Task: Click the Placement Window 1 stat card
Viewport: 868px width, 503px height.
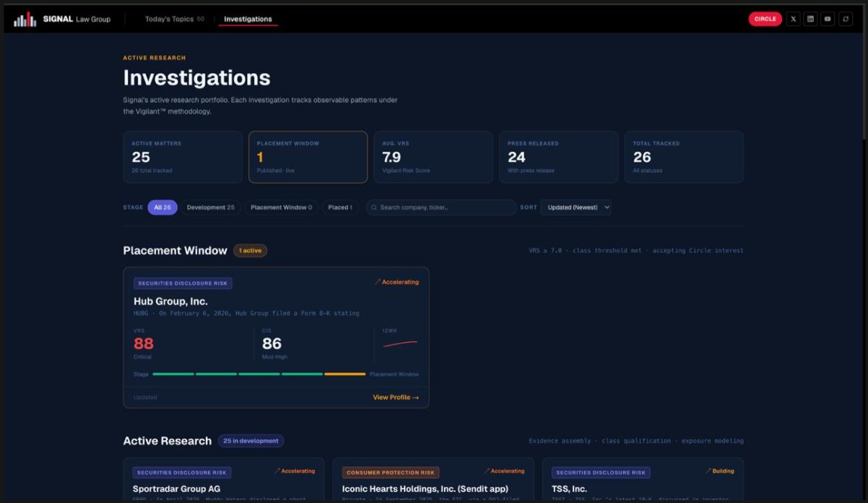Action: 308,157
